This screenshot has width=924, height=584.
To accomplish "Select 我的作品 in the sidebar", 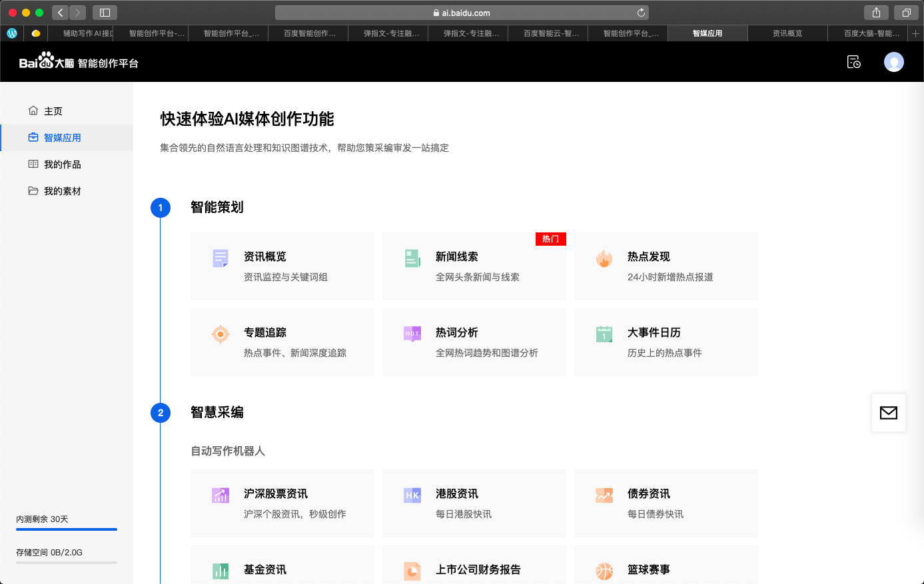I will pos(62,164).
